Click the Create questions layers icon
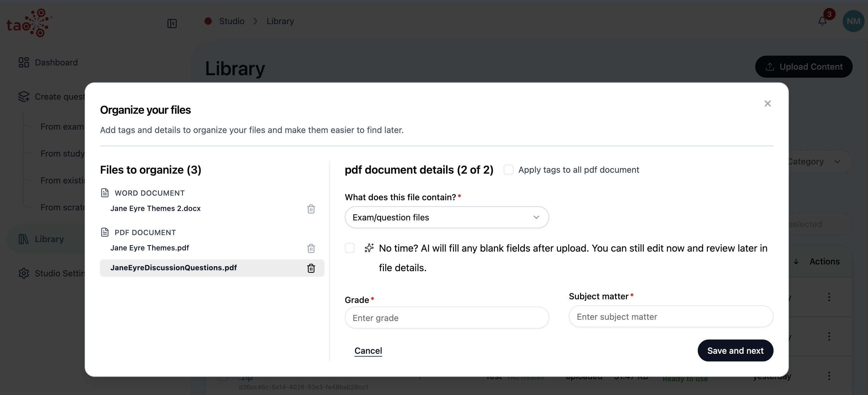The width and height of the screenshot is (868, 395). click(x=24, y=96)
